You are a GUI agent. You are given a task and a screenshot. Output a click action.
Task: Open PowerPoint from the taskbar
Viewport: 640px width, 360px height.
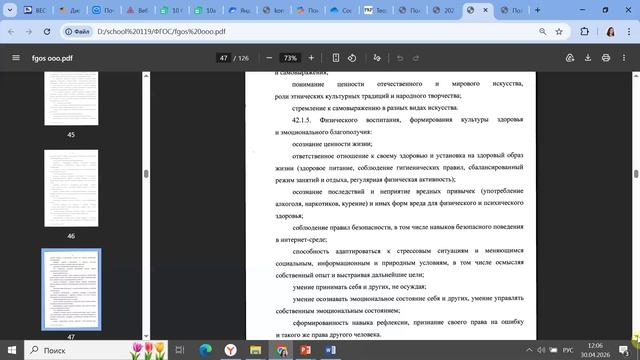pos(306,350)
